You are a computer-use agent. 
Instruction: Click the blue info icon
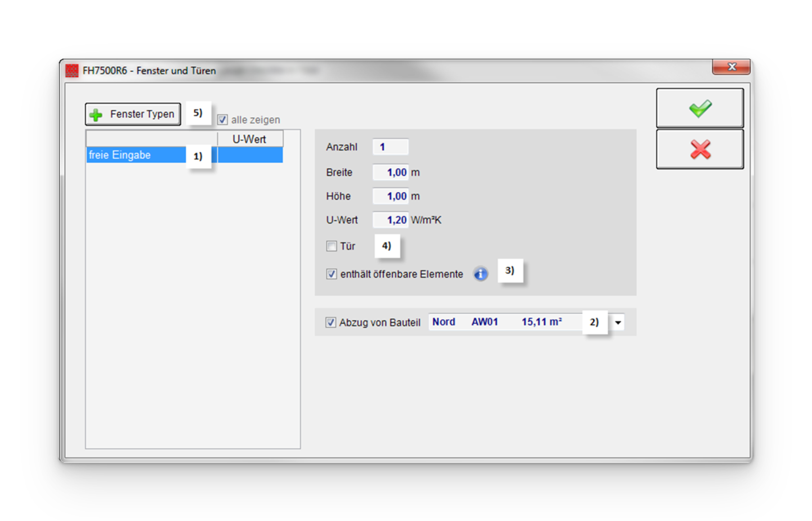pos(480,274)
